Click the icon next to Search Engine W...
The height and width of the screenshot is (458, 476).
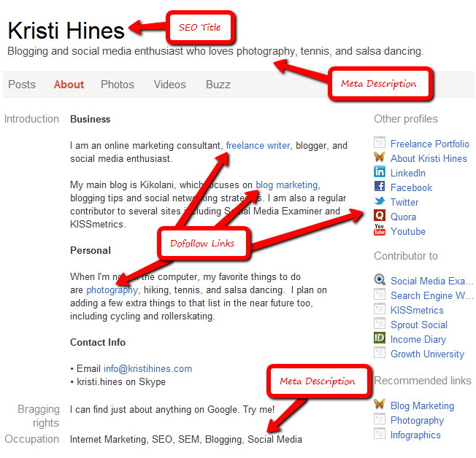pyautogui.click(x=380, y=294)
